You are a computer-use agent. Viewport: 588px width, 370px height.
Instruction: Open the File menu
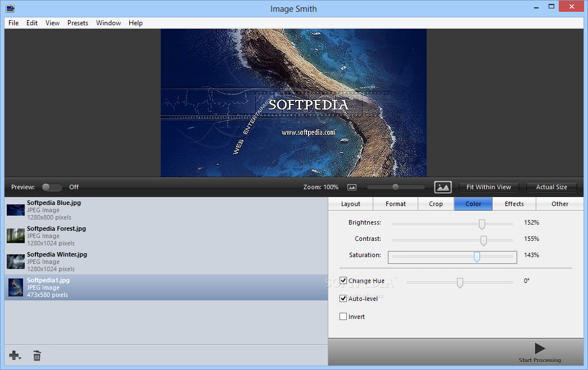click(13, 23)
